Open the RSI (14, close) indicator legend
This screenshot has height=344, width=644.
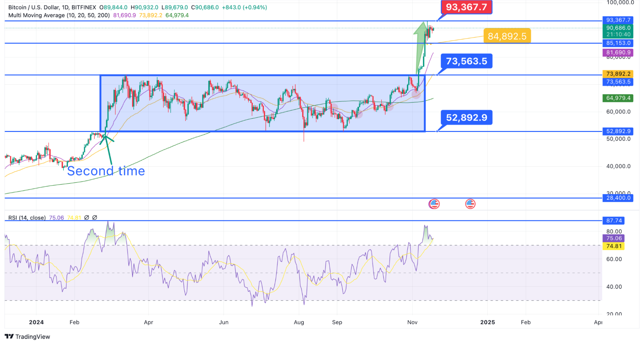point(27,218)
